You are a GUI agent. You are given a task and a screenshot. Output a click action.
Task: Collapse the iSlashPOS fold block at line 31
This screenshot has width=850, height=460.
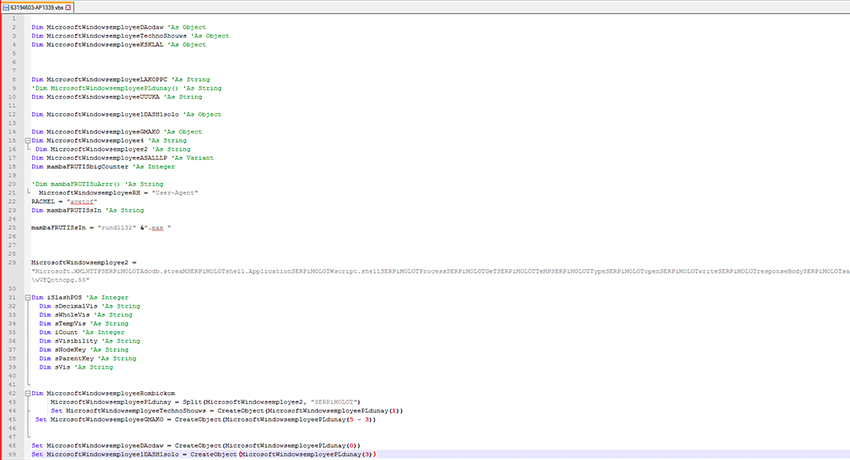(x=26, y=297)
